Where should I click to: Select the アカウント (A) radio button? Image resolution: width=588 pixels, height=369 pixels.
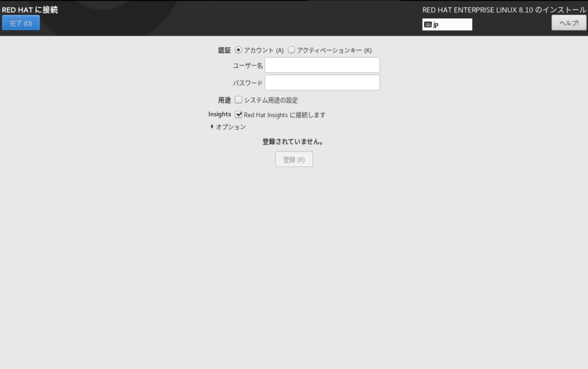pyautogui.click(x=239, y=50)
